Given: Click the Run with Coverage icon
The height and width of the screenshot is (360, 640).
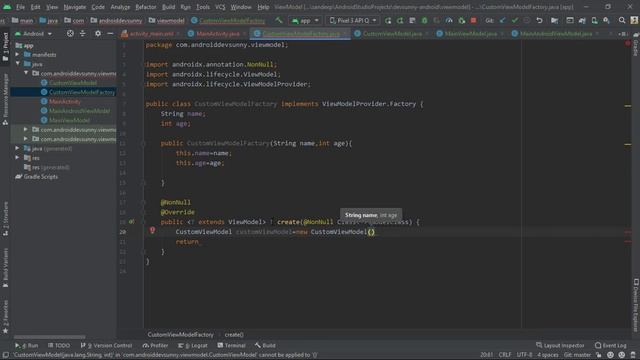Looking at the screenshot, I should point(437,20).
